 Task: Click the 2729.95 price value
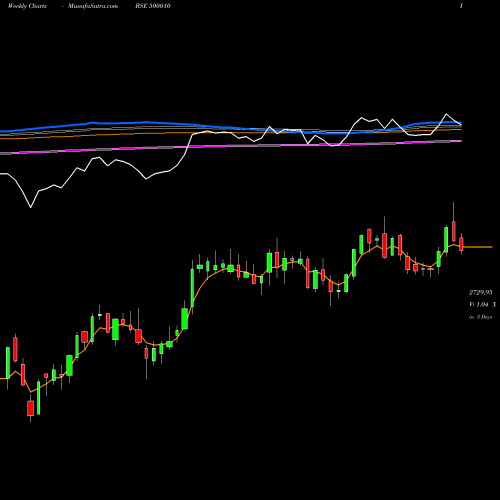click(x=480, y=292)
